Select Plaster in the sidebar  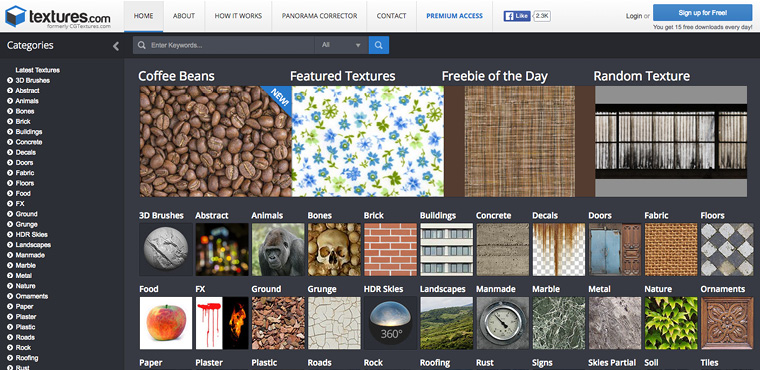click(26, 317)
